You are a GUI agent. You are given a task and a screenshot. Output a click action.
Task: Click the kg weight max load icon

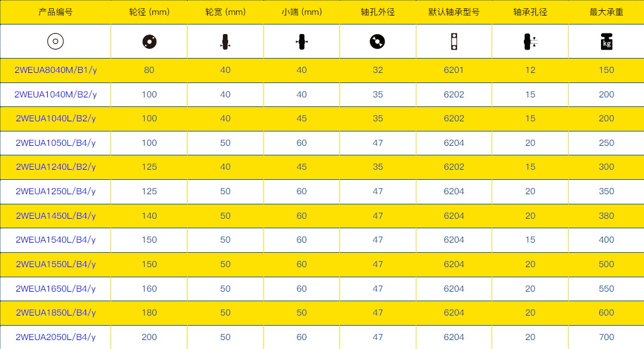coord(606,41)
